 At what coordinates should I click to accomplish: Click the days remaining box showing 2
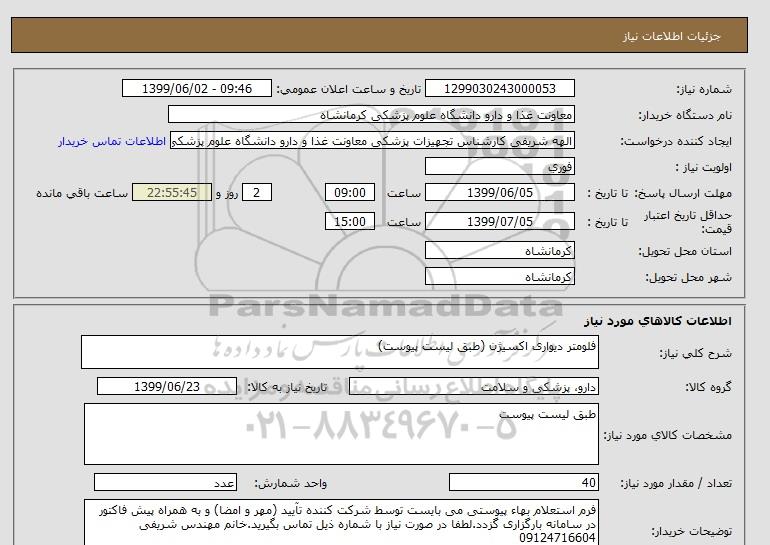(x=256, y=192)
